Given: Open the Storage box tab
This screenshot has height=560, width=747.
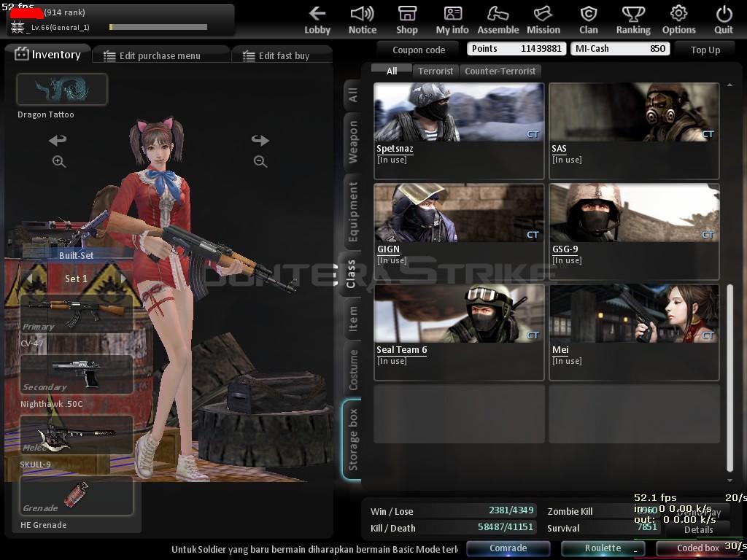Looking at the screenshot, I should tap(352, 439).
